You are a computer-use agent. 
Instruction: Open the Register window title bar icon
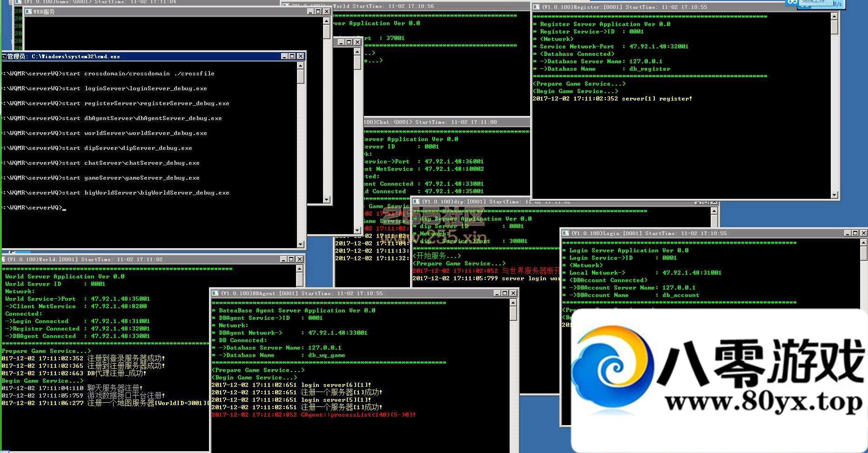[x=536, y=7]
